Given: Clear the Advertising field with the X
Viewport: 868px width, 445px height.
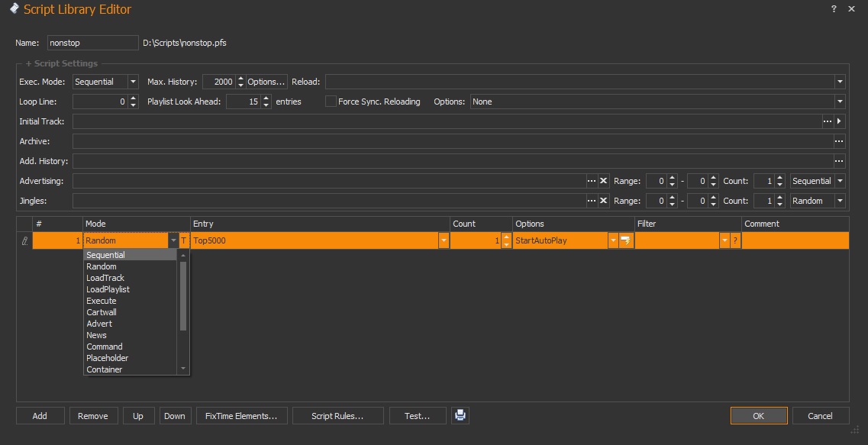Looking at the screenshot, I should (603, 181).
